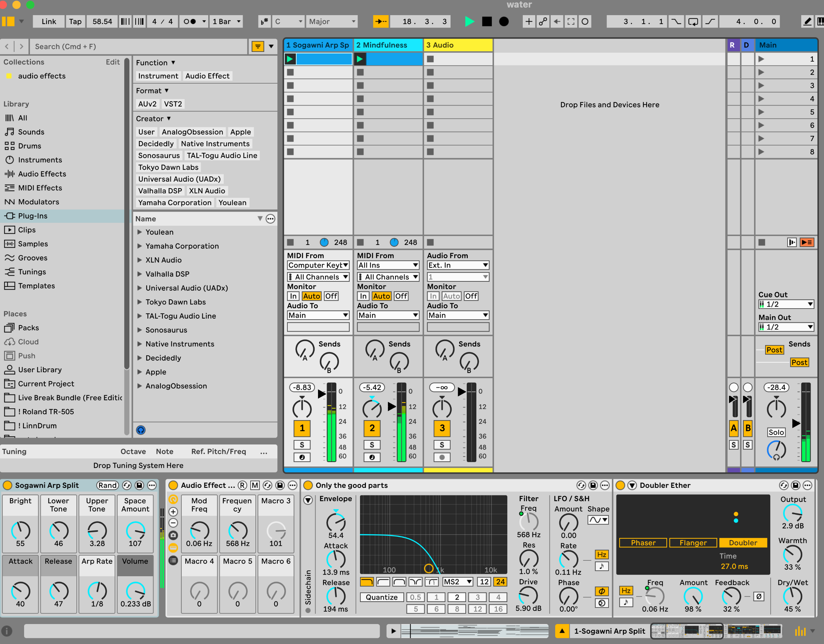Image resolution: width=824 pixels, height=644 pixels.
Task: Set track 2 monitor to Off
Action: (x=401, y=296)
